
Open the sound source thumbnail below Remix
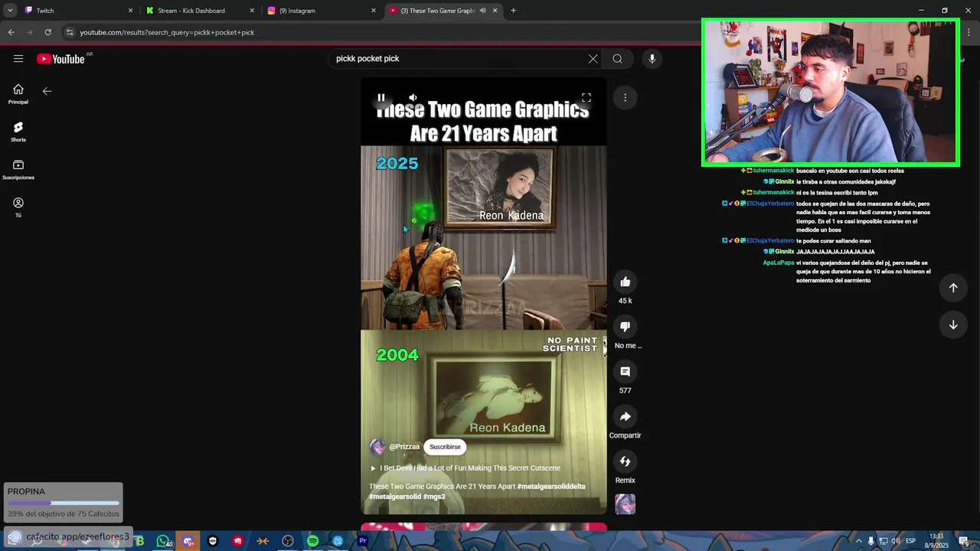click(625, 504)
